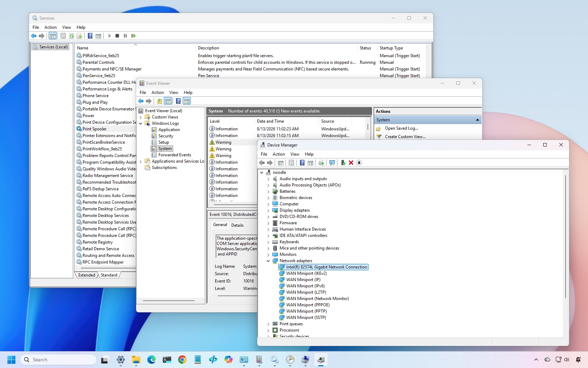Open Microsoft Edge from taskbar
588x368 pixels.
pos(152,360)
